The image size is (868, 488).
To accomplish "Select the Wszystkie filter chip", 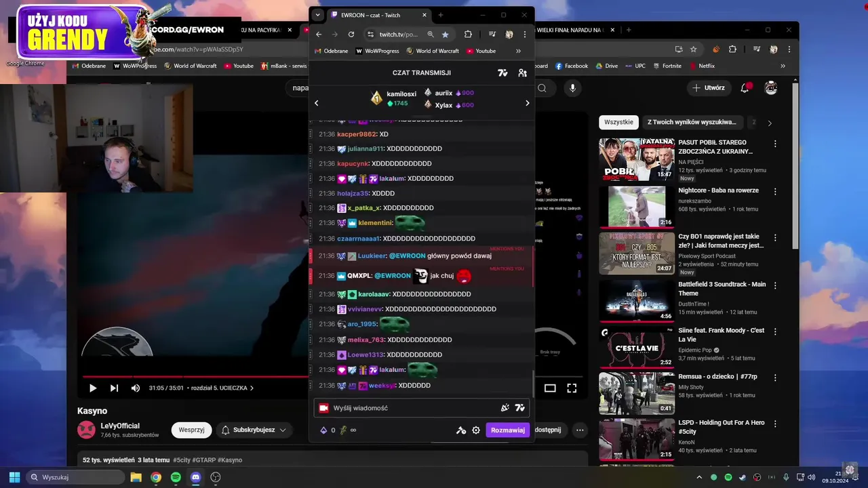I will (x=618, y=122).
